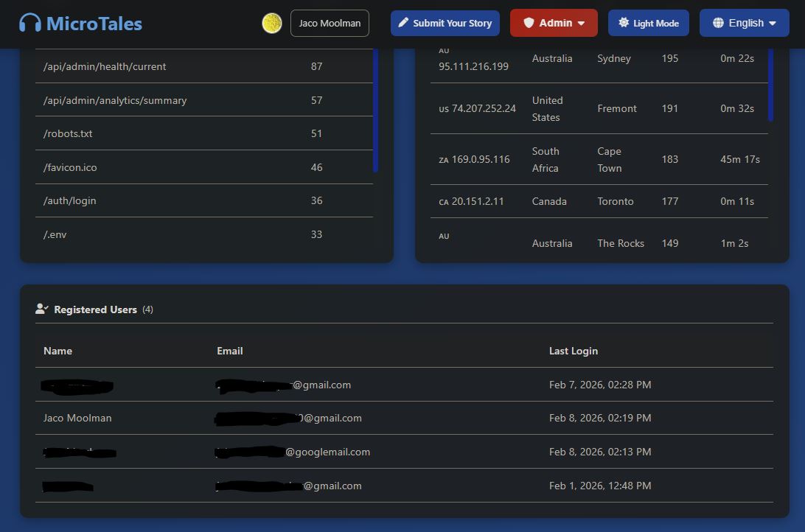Click the yellow user avatar icon
Viewport: 805px width, 532px height.
tap(272, 23)
